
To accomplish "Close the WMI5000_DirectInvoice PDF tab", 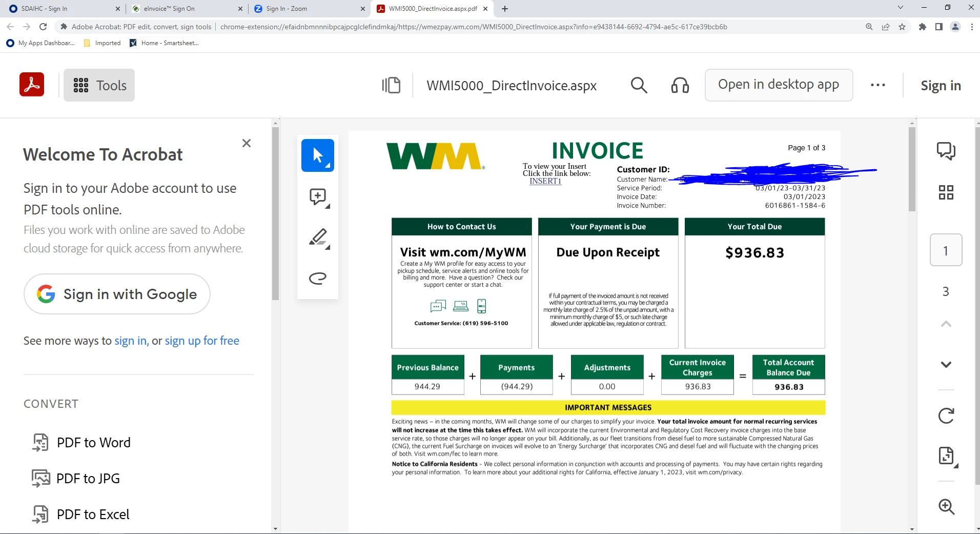I will click(485, 9).
